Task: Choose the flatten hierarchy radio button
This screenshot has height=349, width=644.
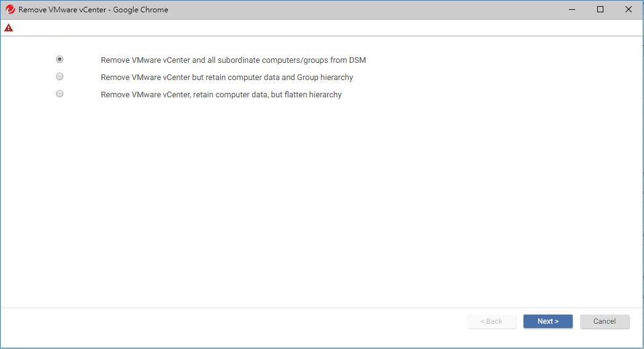Action: 60,94
